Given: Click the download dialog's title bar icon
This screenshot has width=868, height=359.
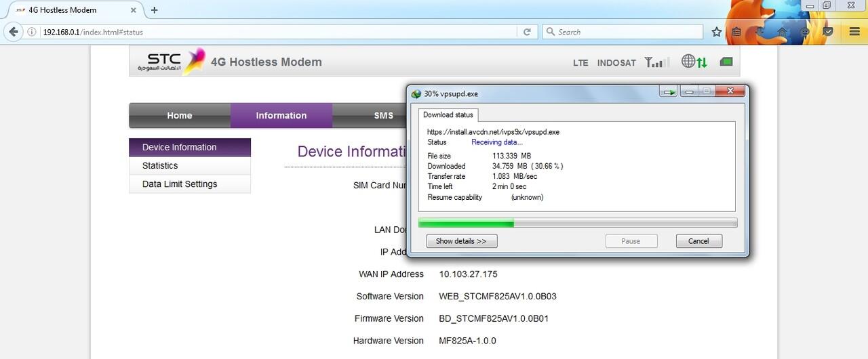Looking at the screenshot, I should [x=416, y=93].
